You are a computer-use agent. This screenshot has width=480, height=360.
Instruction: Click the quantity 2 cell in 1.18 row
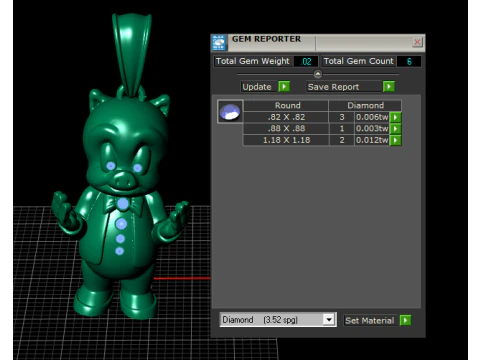[342, 140]
